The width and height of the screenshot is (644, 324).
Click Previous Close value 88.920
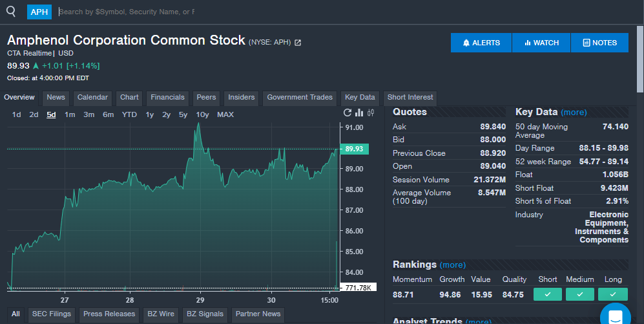(493, 153)
